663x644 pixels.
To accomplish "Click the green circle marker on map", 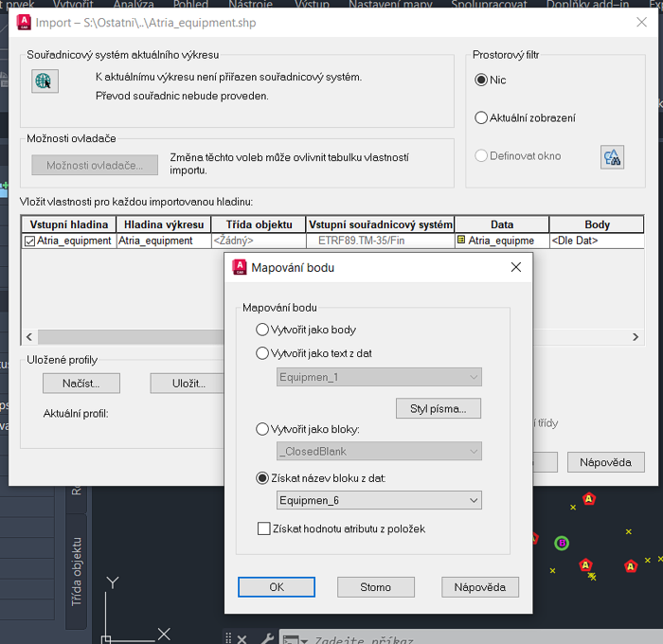I will click(562, 543).
